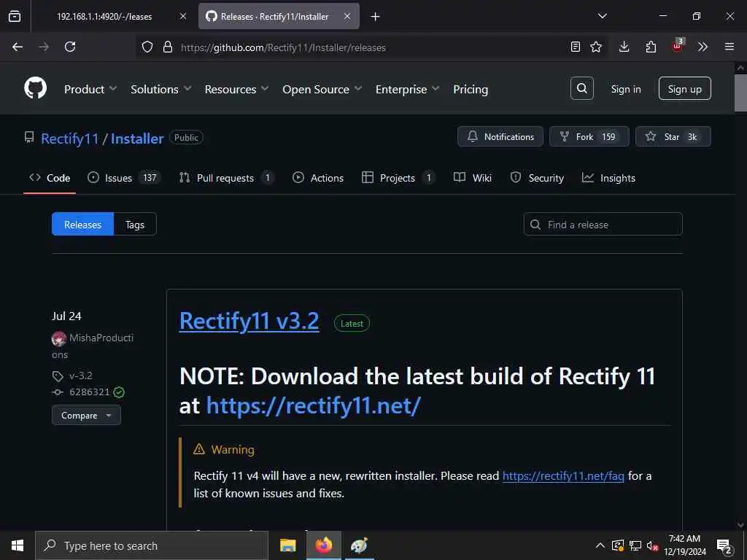Click the Pricing link

click(x=471, y=89)
